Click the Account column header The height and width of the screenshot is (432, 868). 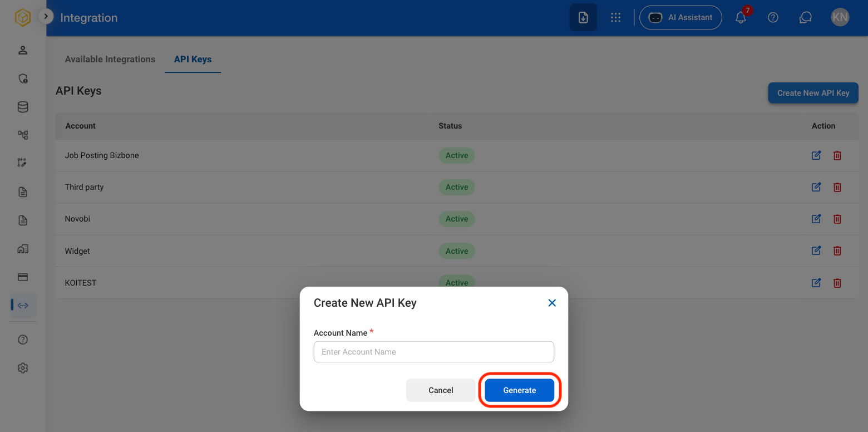(81, 126)
